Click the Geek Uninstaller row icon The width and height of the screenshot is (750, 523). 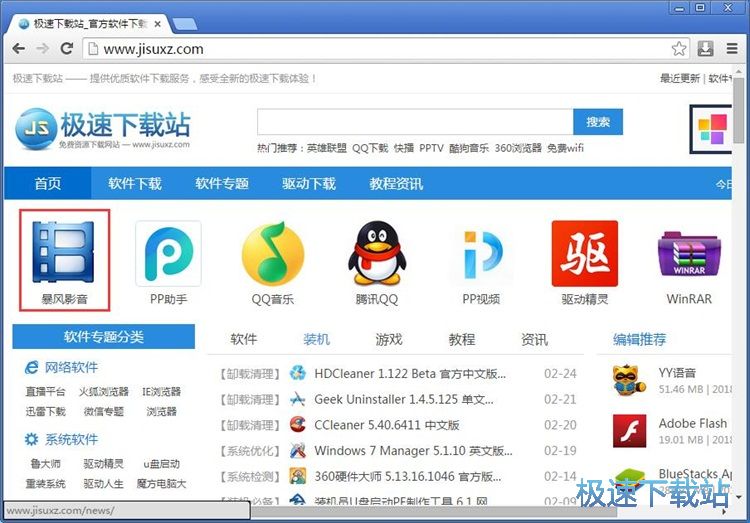298,399
